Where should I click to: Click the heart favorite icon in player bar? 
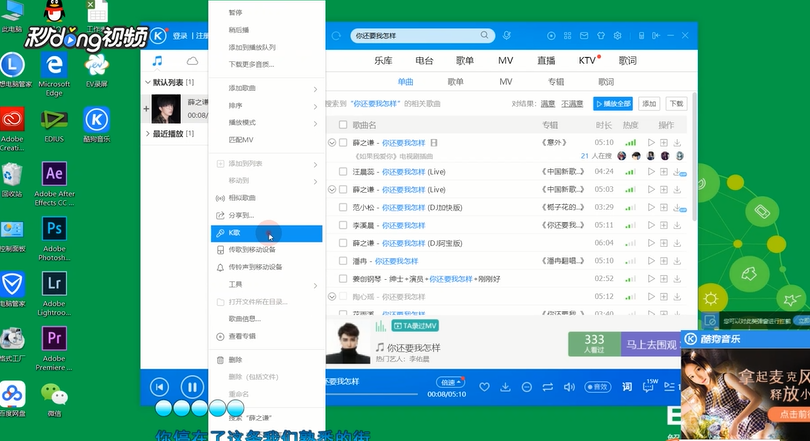(484, 387)
